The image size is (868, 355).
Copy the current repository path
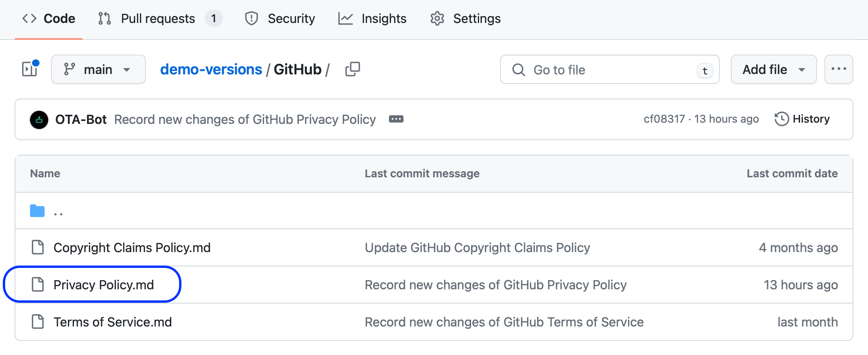[352, 69]
